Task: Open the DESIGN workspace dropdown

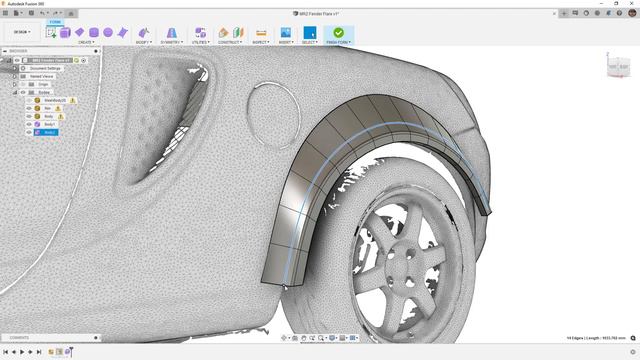Action: click(x=22, y=32)
